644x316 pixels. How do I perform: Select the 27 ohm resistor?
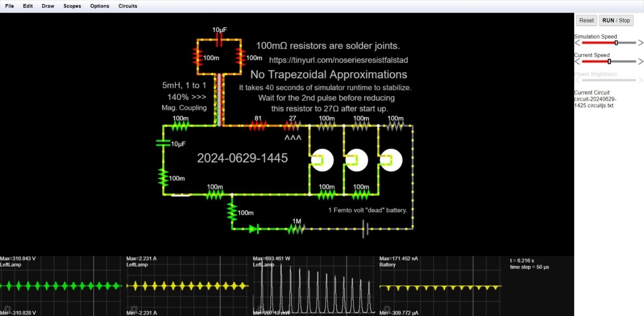coord(292,126)
